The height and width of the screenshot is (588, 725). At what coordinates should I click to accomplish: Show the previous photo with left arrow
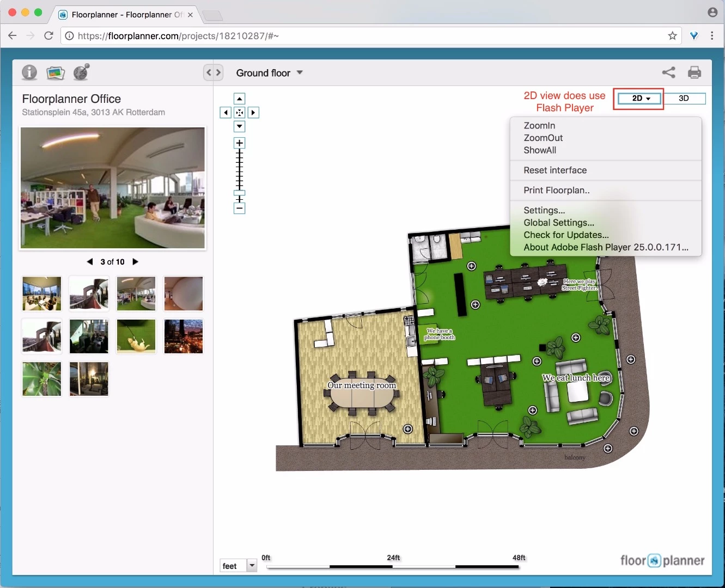(90, 262)
